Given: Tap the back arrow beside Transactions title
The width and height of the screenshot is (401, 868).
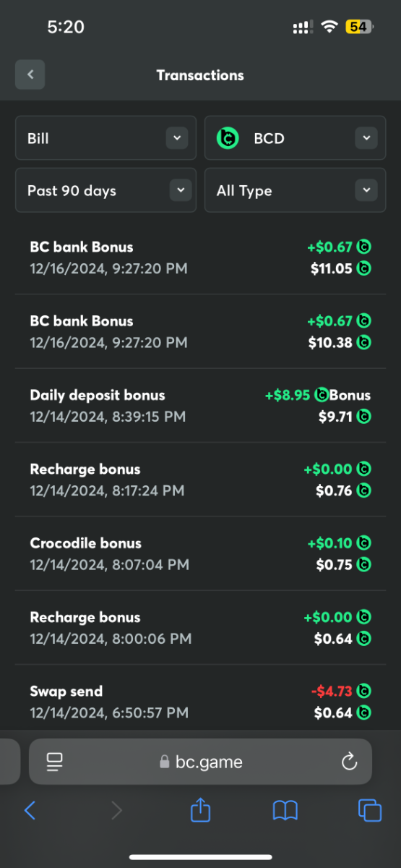Looking at the screenshot, I should 30,75.
